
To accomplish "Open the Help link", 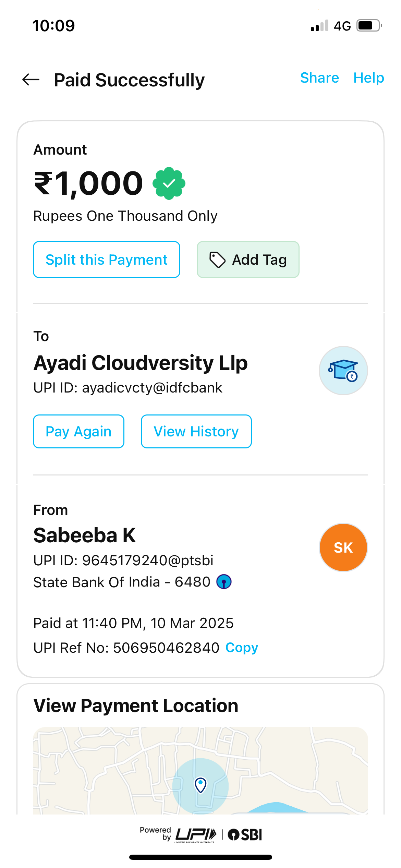I will (x=368, y=78).
